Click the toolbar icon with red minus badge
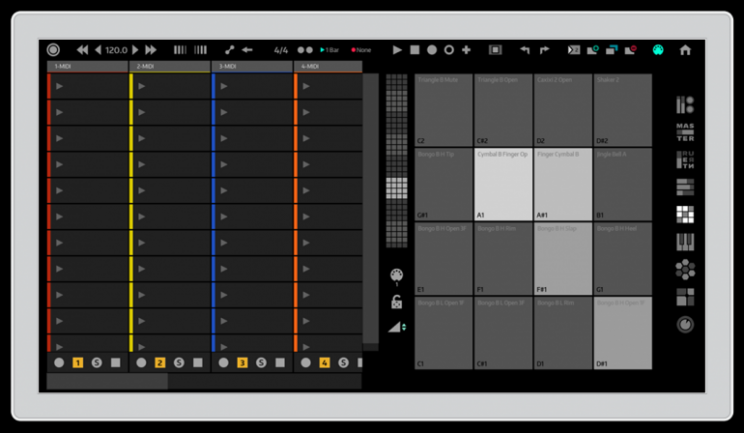The image size is (744, 433). pos(631,50)
